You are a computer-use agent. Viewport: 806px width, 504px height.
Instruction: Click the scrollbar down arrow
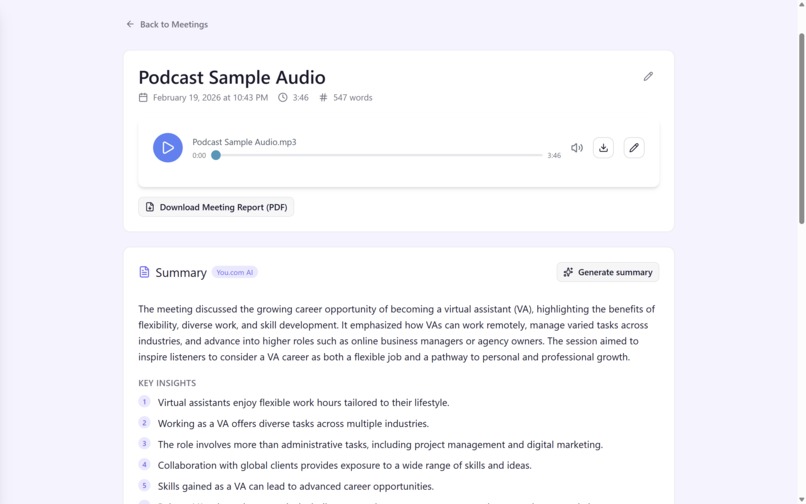[801, 500]
